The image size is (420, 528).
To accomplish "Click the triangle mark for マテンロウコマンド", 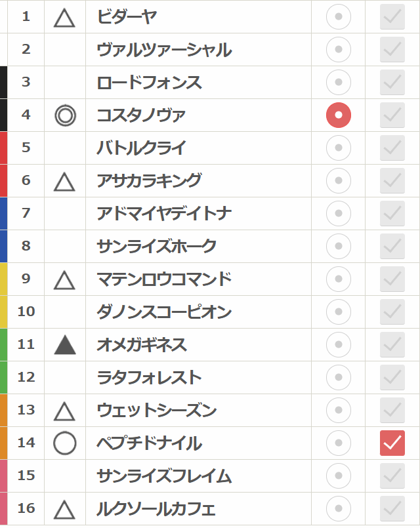I will (x=64, y=280).
